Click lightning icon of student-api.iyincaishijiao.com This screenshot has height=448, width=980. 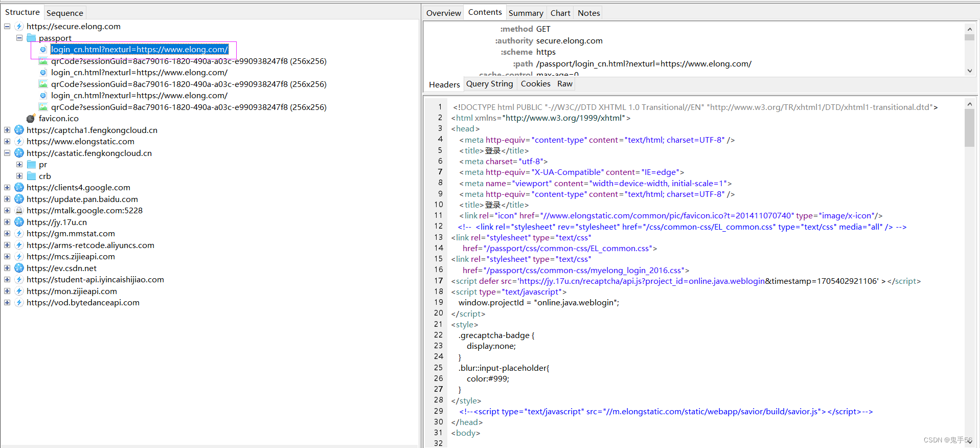[19, 280]
